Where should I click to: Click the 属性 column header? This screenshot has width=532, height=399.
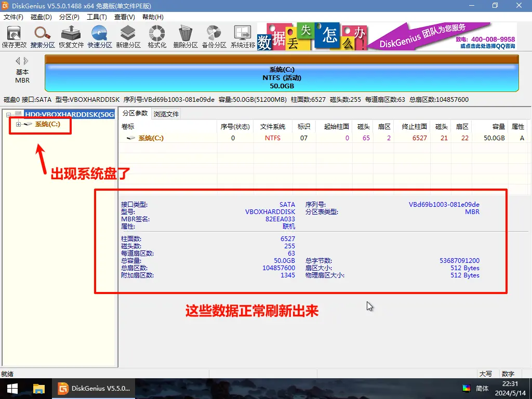point(518,127)
